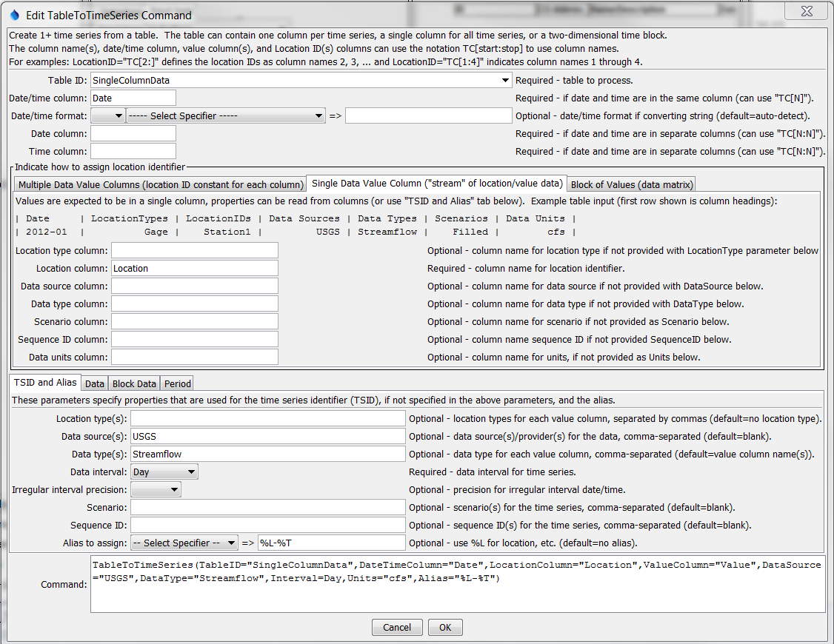Open the Alias Select Specifier dropdown

pos(184,543)
